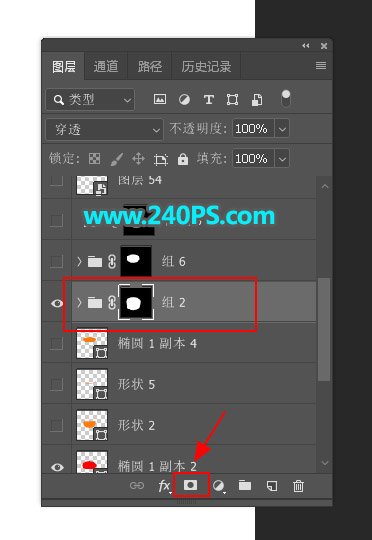Viewport: 372px width, 540px height.
Task: Switch to the 图层 tab
Action: point(64,66)
